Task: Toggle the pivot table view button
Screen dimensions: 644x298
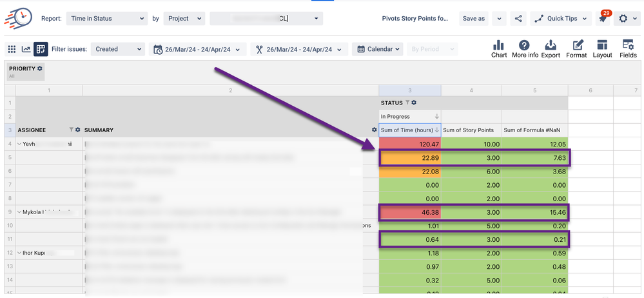Action: tap(41, 49)
